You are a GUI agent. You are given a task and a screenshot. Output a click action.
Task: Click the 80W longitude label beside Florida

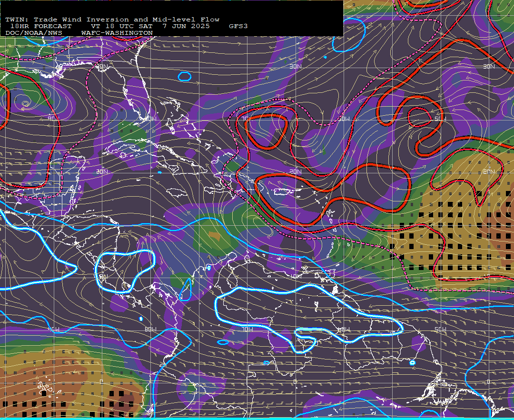tap(151, 119)
